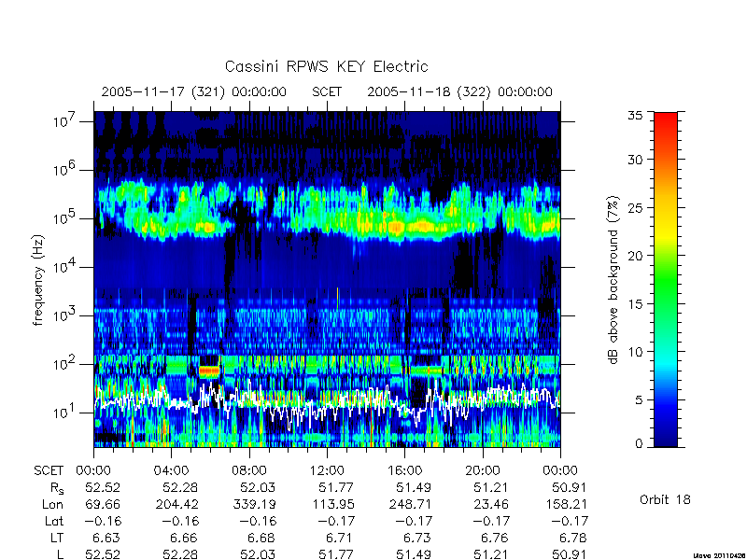Select the 10^1 frequency tick label
747x560 pixels.
point(63,413)
